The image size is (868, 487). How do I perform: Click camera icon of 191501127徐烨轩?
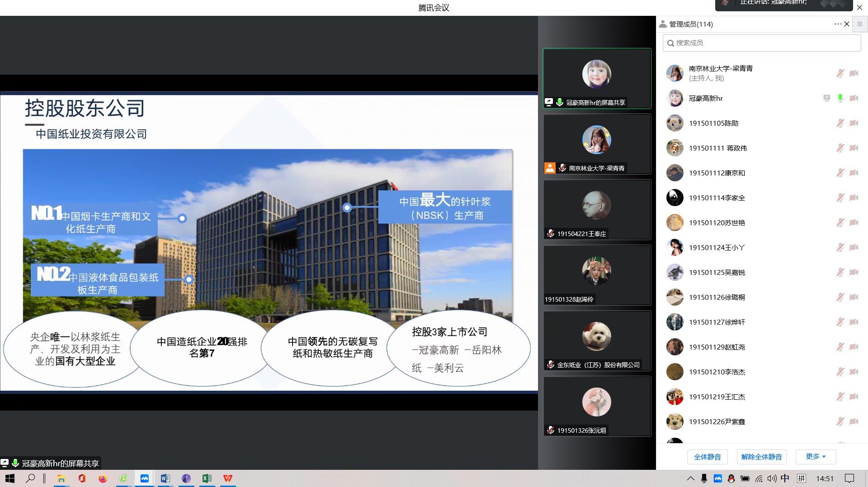click(854, 322)
